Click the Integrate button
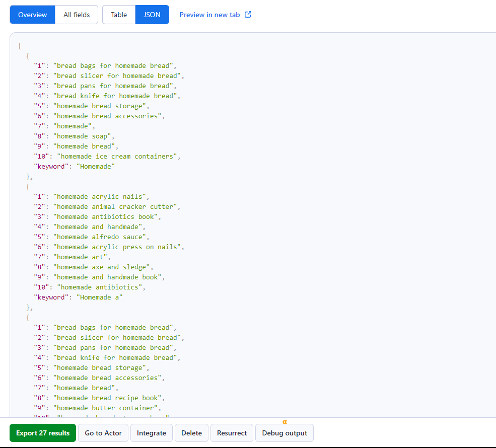The height and width of the screenshot is (448, 496). point(151,433)
